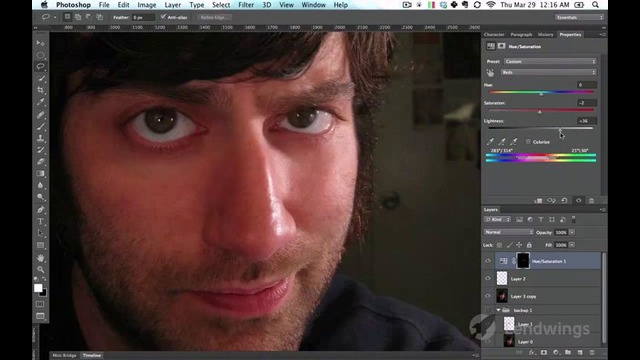The height and width of the screenshot is (360, 640).
Task: Create new adjustment layer icon
Action: click(x=556, y=352)
